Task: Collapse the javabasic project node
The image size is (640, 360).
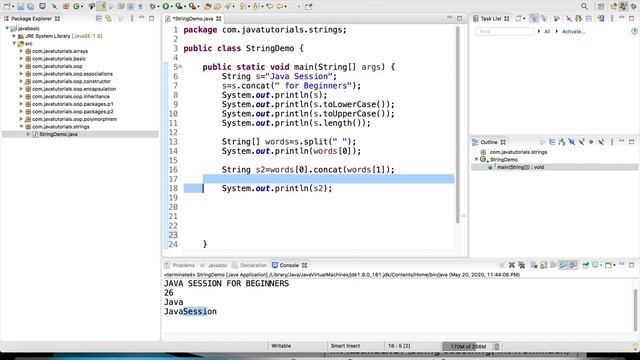Action: coord(7,28)
